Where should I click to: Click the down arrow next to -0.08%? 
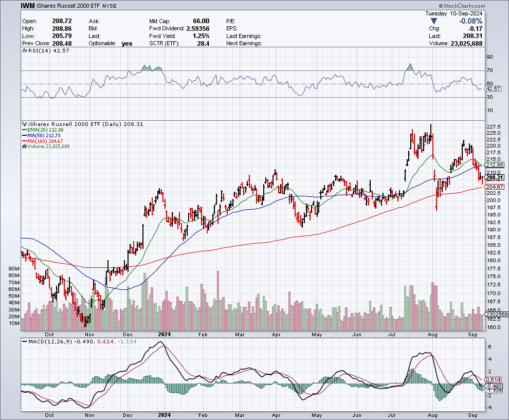click(x=434, y=21)
